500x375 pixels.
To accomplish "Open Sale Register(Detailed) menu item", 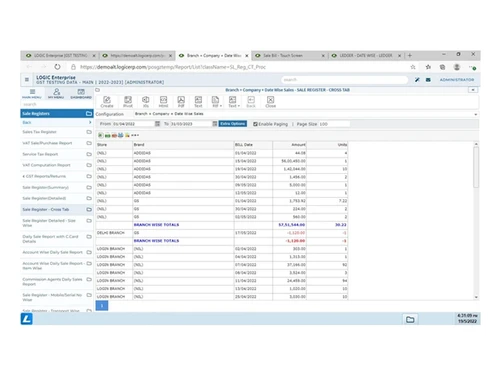I will click(x=44, y=198).
